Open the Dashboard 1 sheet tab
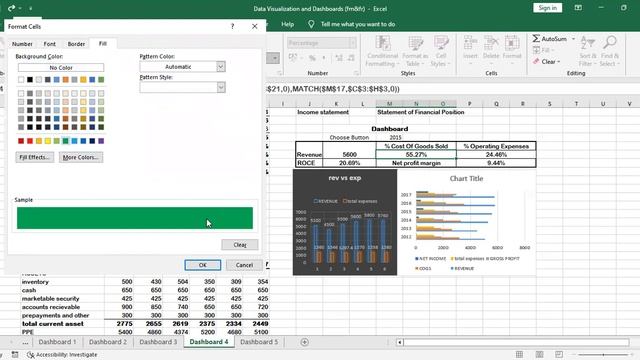The image size is (640, 360). click(57, 342)
